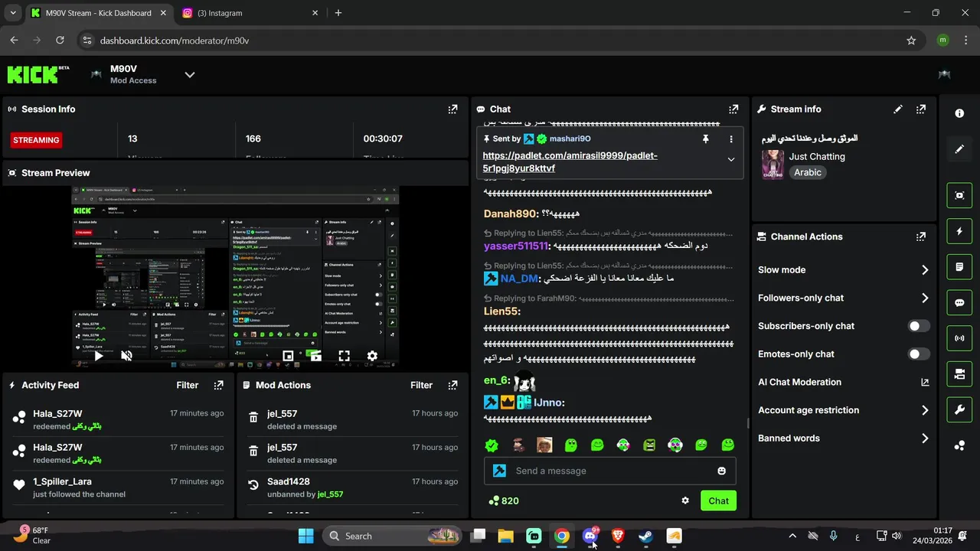Click the pencil icon in right sidebar

(x=959, y=148)
